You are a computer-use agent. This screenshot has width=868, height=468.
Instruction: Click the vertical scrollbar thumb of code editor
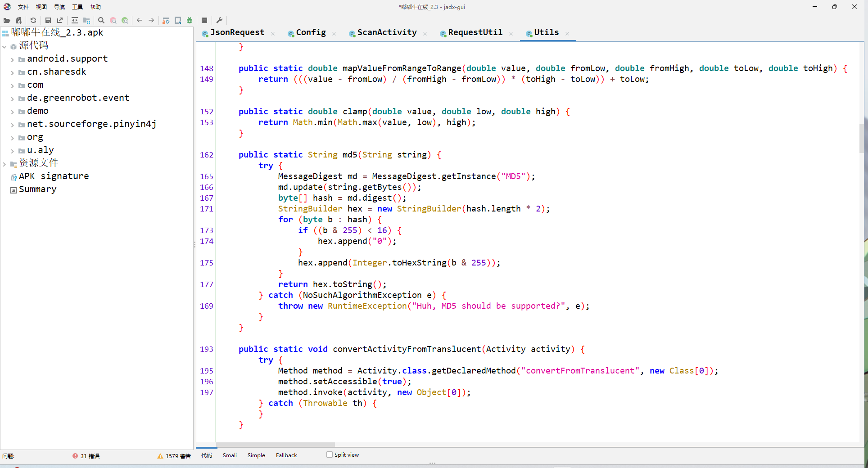[862, 138]
